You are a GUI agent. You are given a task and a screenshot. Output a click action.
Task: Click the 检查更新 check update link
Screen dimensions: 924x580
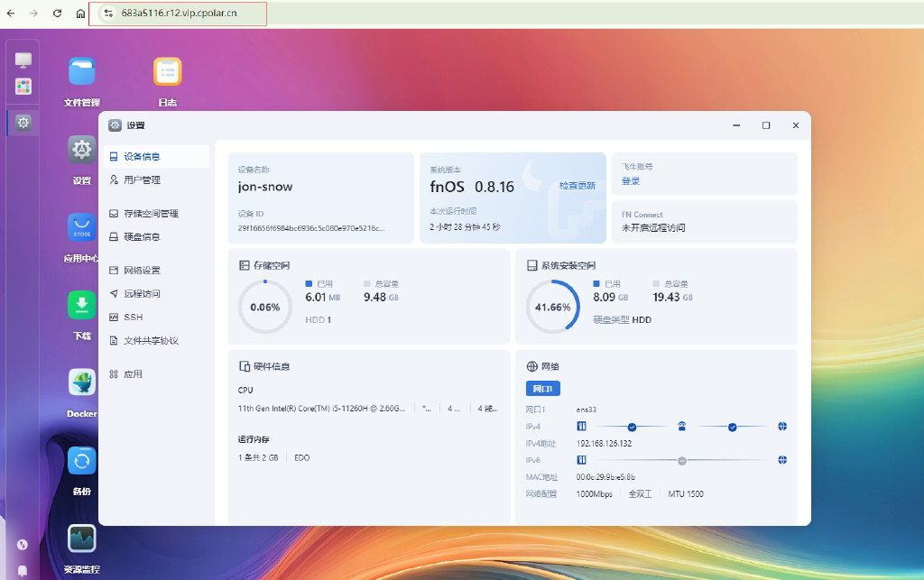(577, 186)
